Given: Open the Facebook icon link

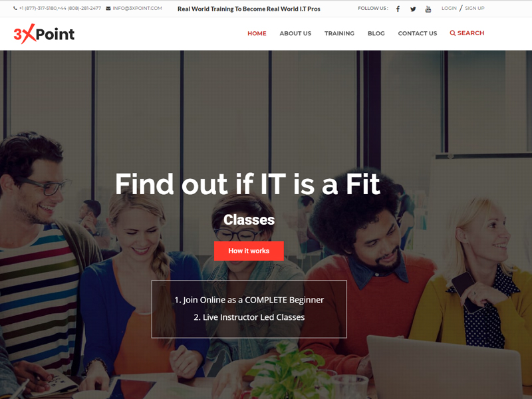Looking at the screenshot, I should click(398, 9).
